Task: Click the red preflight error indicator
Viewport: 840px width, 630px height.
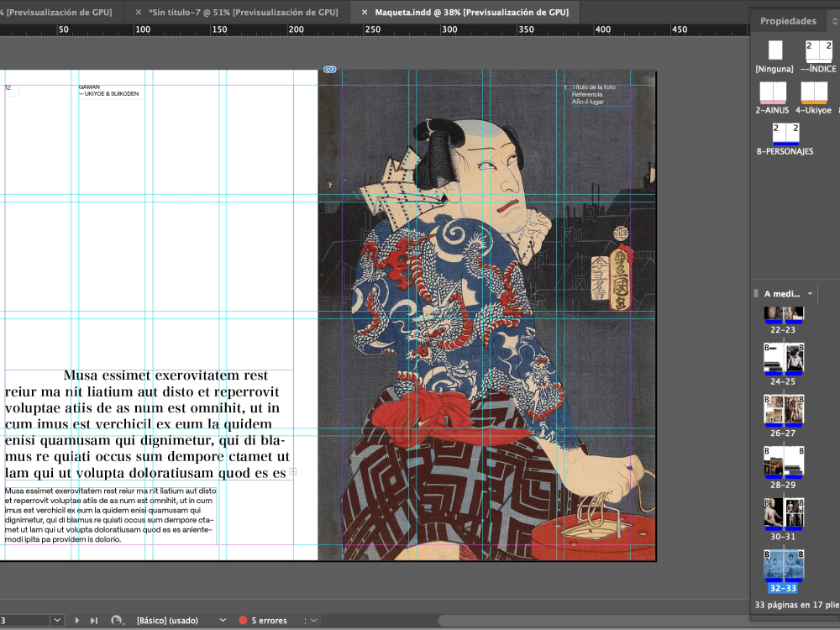Action: 243,620
